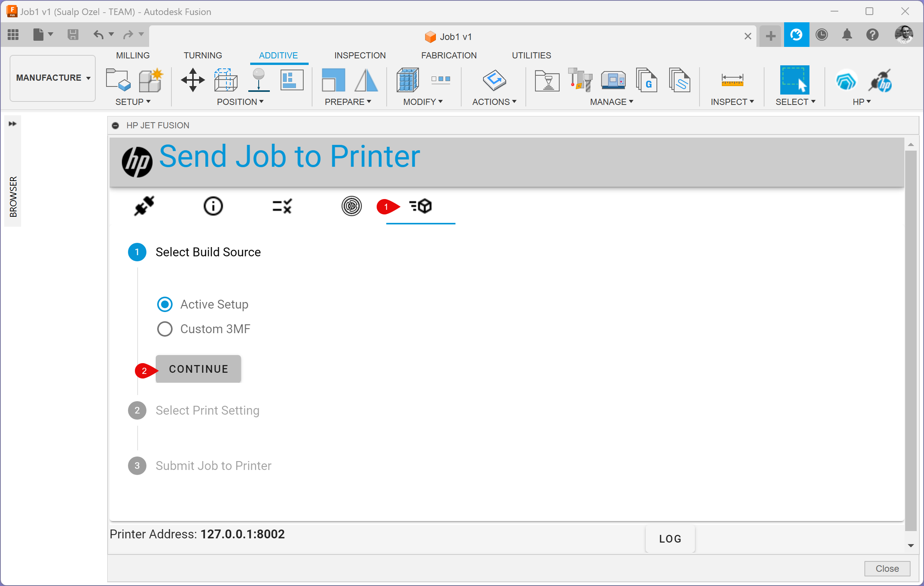This screenshot has width=924, height=586.
Task: Expand the POSITION dropdown menu
Action: click(x=240, y=102)
